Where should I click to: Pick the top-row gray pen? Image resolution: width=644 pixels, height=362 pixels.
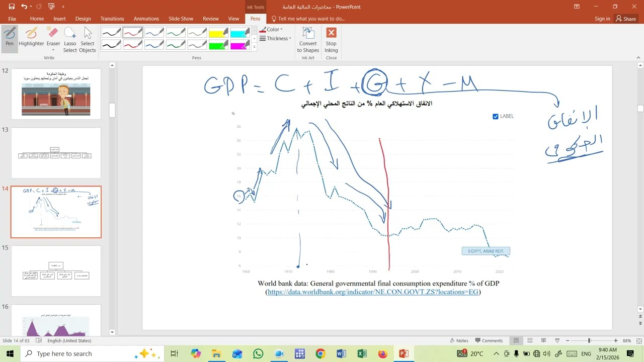(x=198, y=33)
